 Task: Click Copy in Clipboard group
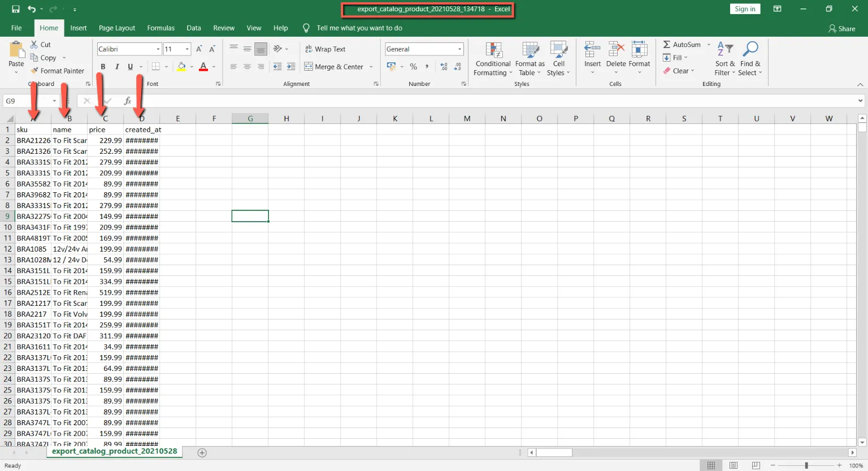pyautogui.click(x=44, y=58)
